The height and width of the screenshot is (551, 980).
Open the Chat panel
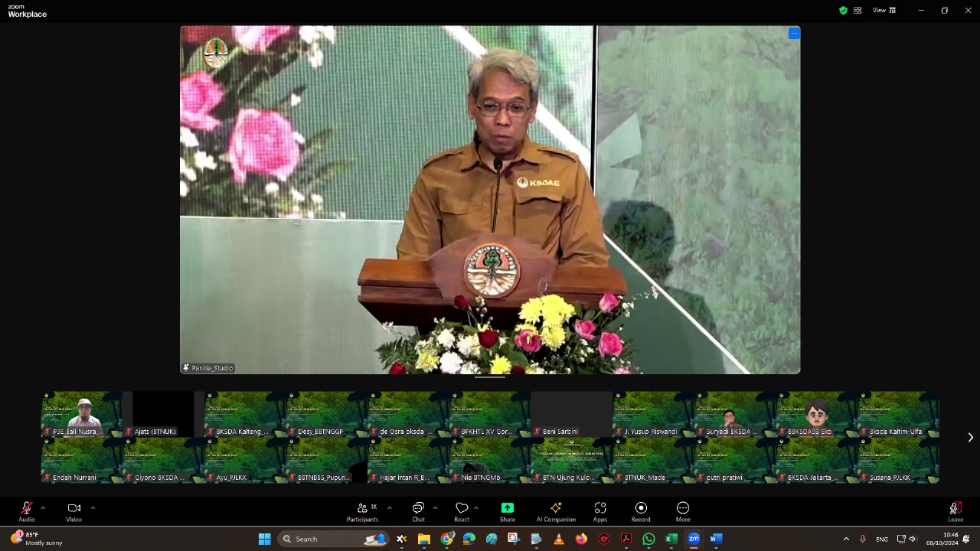pyautogui.click(x=418, y=511)
